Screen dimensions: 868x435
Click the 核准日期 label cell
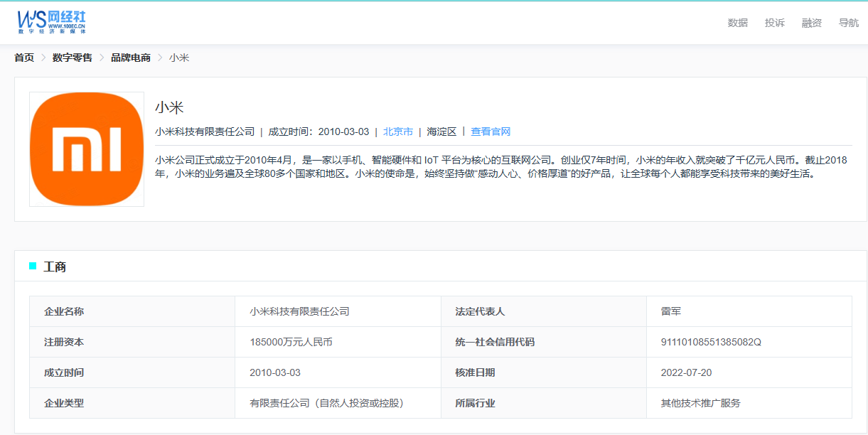[544, 372]
